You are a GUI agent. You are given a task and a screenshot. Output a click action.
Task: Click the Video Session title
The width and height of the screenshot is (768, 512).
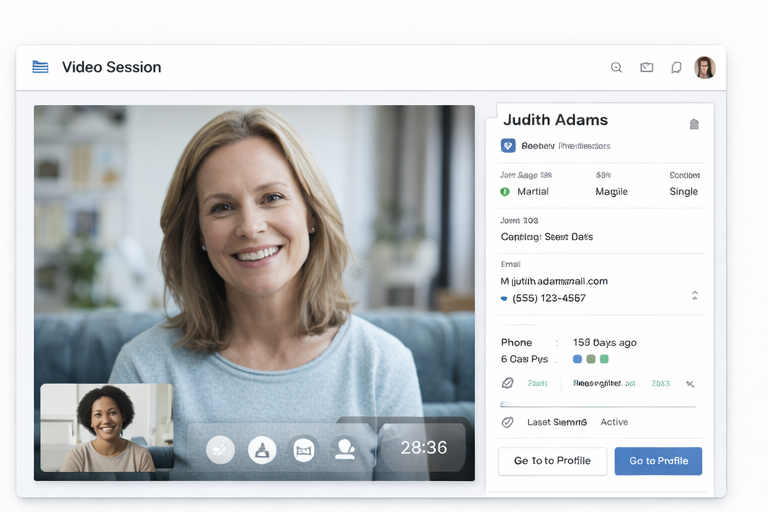click(112, 67)
